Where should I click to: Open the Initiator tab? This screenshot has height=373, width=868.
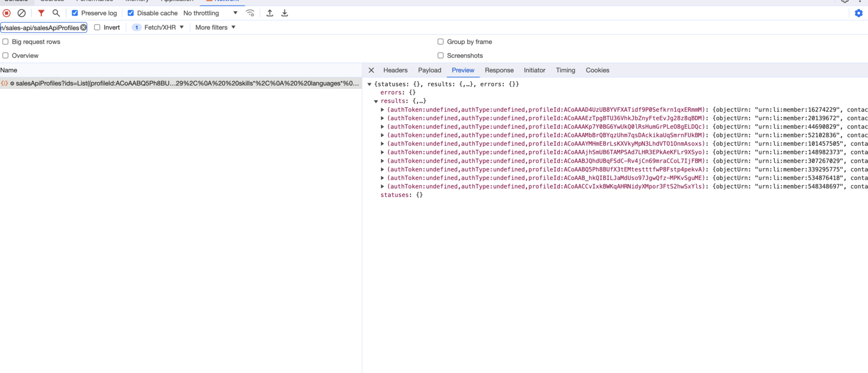(x=534, y=70)
